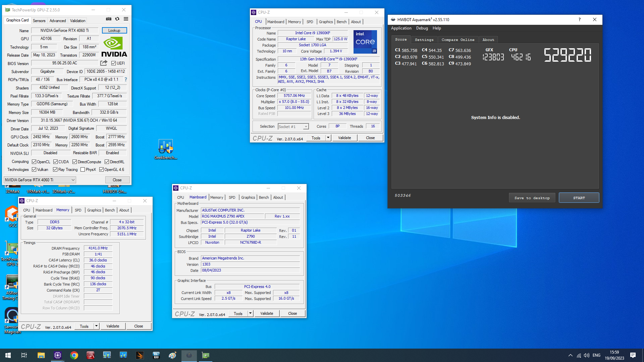This screenshot has width=644, height=362.
Task: Open Task View on the taskbar
Action: click(24, 355)
